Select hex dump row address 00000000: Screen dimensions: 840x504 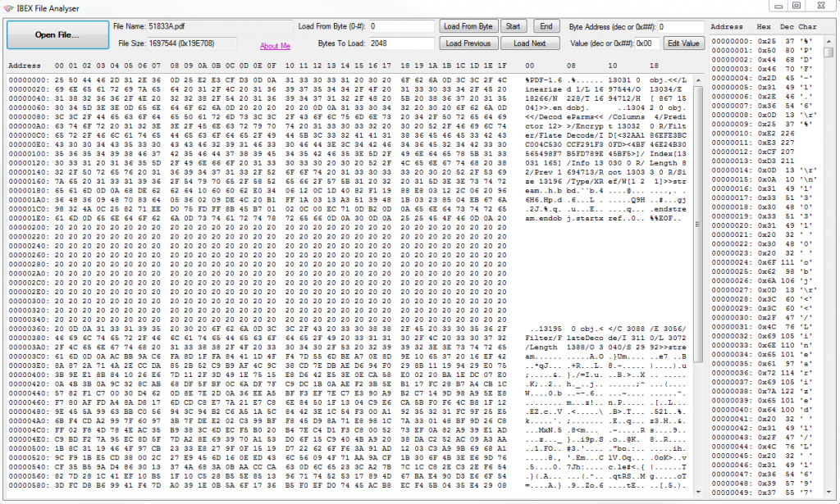pyautogui.click(x=28, y=80)
